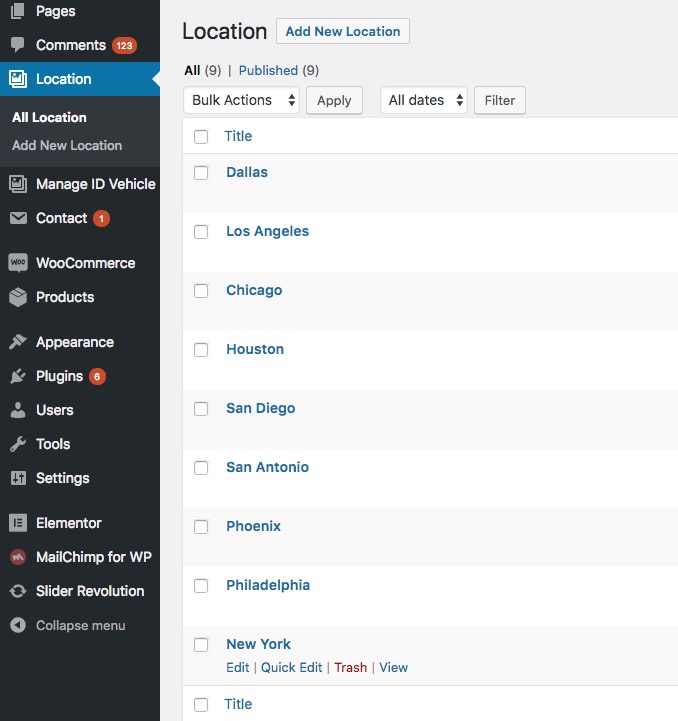
Task: Select all rows with header checkbox
Action: pos(201,136)
